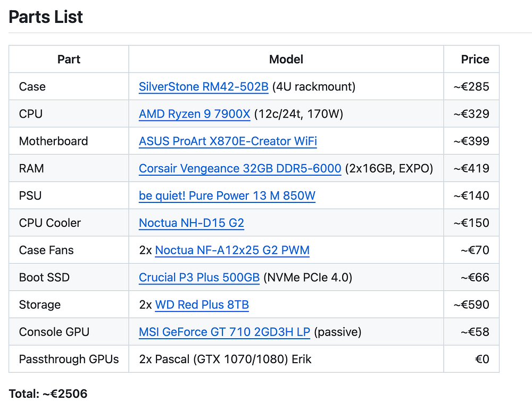Click the Passthrough GPUs row label

coord(69,359)
